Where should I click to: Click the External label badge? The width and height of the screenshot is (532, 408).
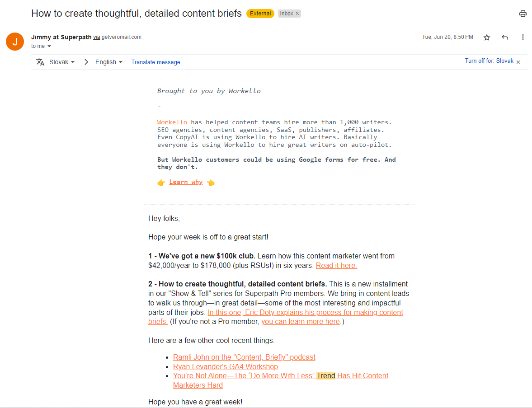260,14
